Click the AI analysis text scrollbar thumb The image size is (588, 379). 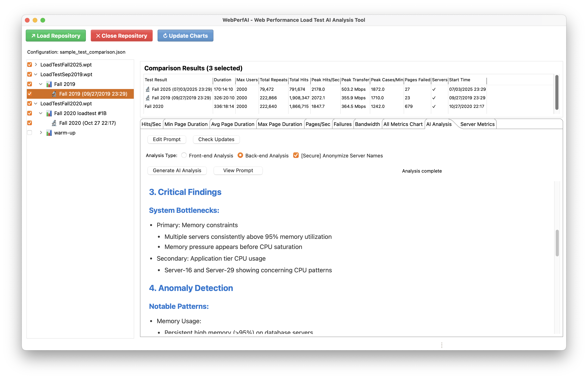557,243
